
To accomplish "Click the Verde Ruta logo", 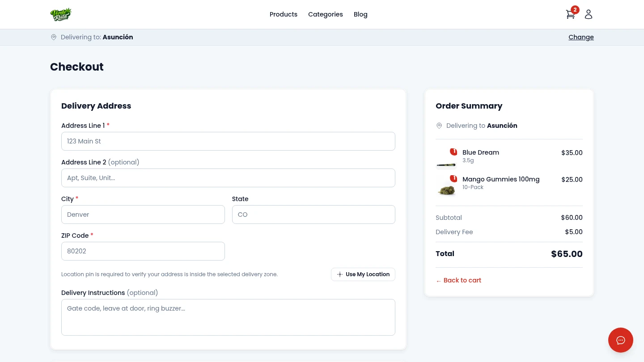I will pos(61,14).
